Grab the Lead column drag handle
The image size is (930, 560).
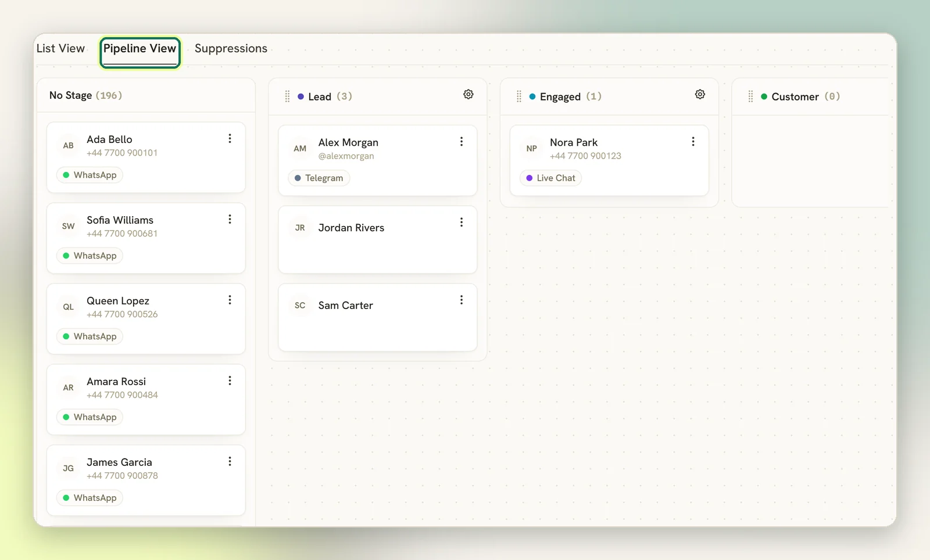[287, 96]
